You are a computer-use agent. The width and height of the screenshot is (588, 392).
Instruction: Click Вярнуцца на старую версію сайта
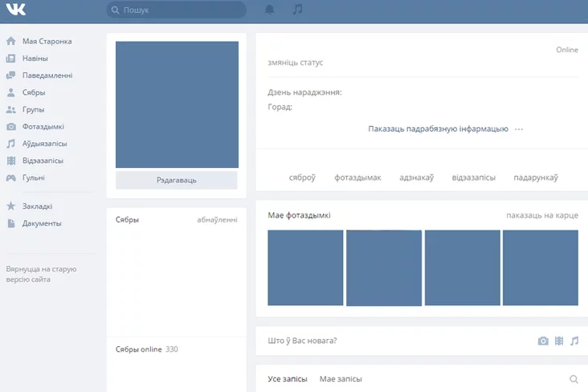(x=40, y=274)
